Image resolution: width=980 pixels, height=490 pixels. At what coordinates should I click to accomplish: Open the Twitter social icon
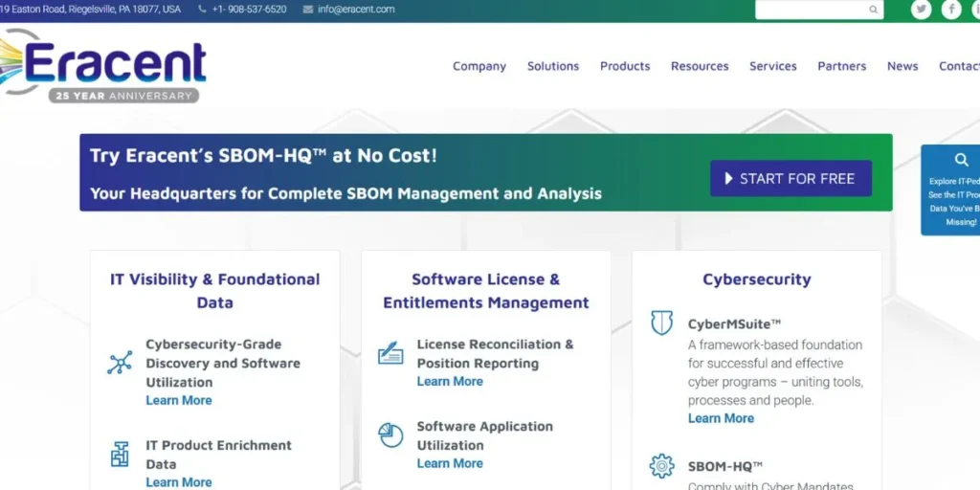[921, 10]
